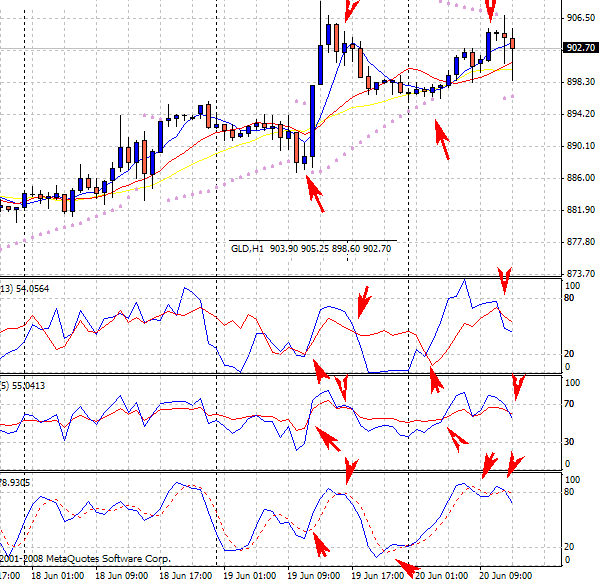Click the 890.10 price axis label

pos(579,146)
